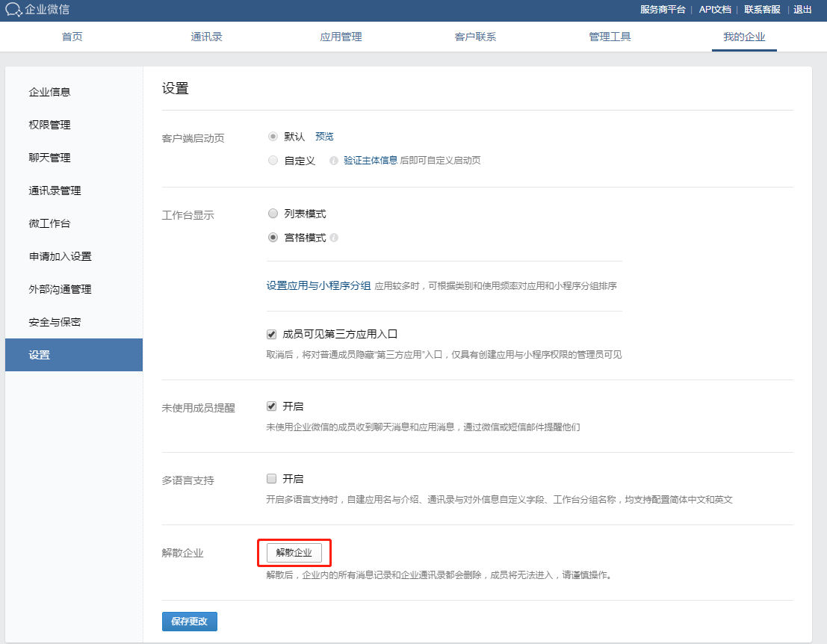Select 列表模式 radio button

[273, 214]
